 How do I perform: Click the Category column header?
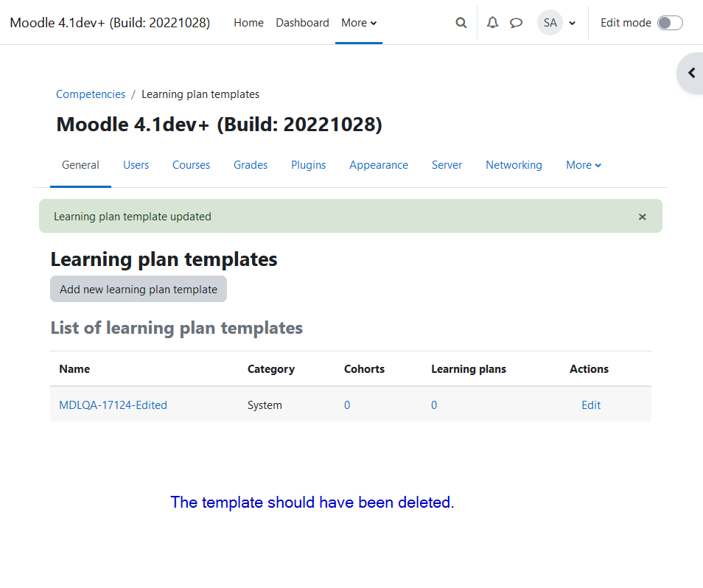(x=270, y=369)
